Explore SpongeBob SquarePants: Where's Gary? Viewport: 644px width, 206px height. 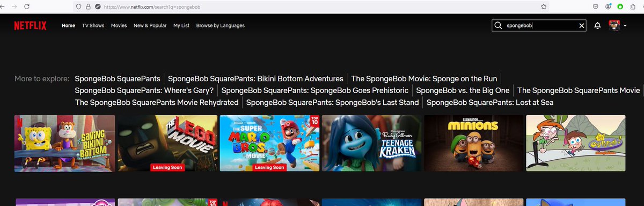[x=144, y=90]
